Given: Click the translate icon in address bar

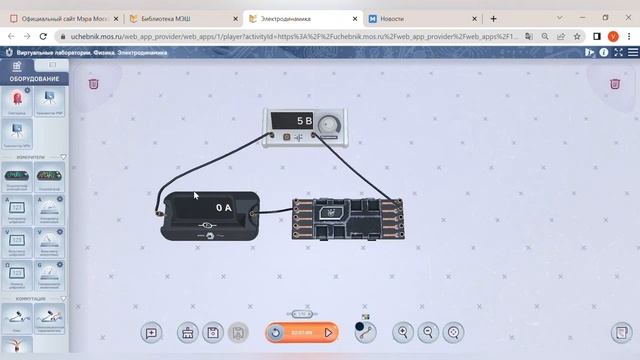Looking at the screenshot, I should [x=529, y=36].
